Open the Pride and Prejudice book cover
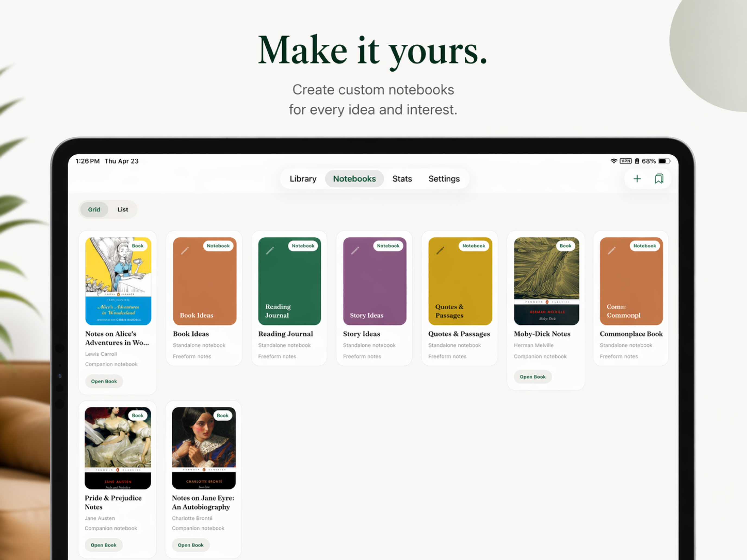747x560 pixels. [x=118, y=448]
